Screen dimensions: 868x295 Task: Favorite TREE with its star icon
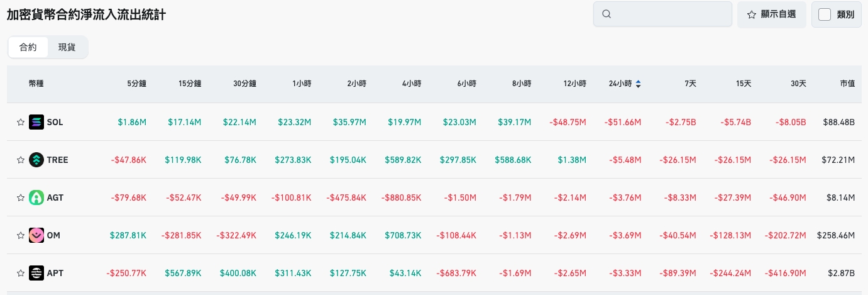[x=20, y=160]
